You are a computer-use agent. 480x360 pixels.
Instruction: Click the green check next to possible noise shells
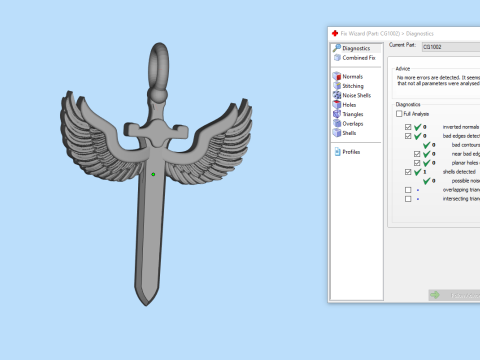[427, 181]
